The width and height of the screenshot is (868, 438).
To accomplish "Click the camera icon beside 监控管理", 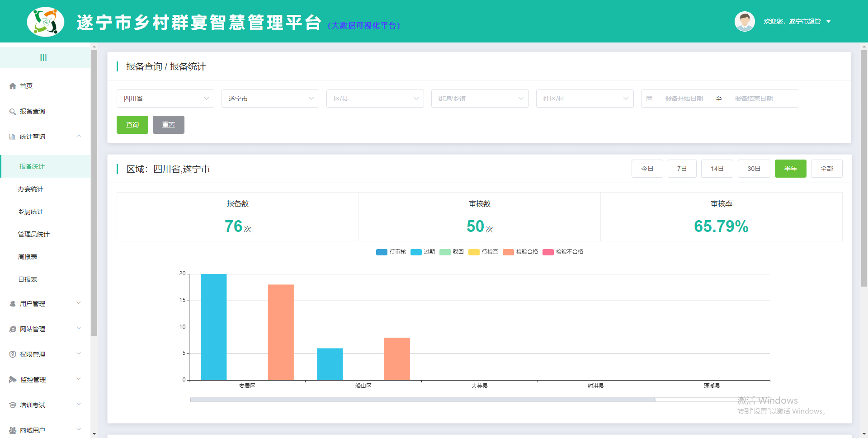I will (x=13, y=380).
